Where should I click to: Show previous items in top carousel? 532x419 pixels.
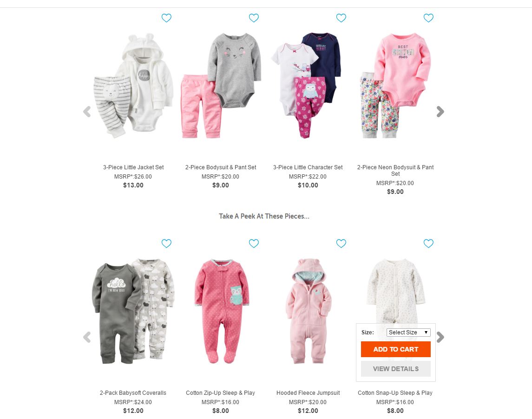point(87,111)
